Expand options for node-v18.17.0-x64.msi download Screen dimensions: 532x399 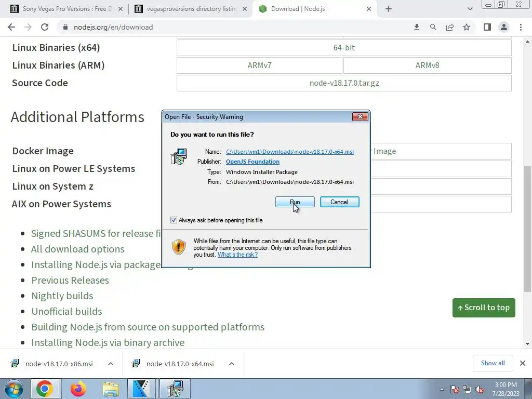(232, 364)
